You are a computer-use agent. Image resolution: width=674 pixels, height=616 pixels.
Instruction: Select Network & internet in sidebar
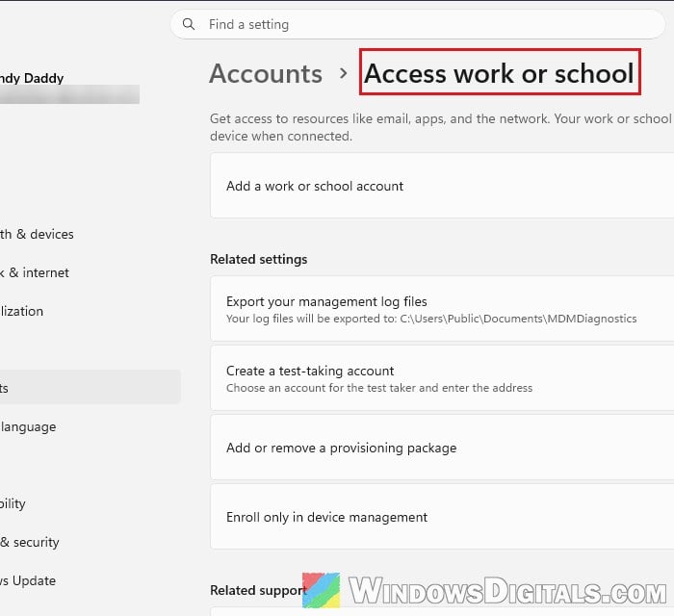(x=35, y=272)
